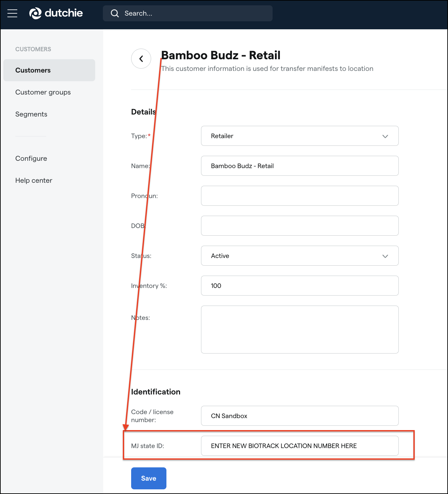The height and width of the screenshot is (494, 448).
Task: Click the MJ state ID field
Action: click(x=300, y=446)
